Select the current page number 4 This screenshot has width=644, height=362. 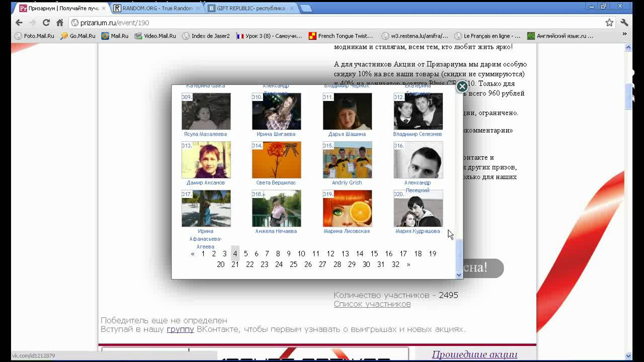pos(235,254)
